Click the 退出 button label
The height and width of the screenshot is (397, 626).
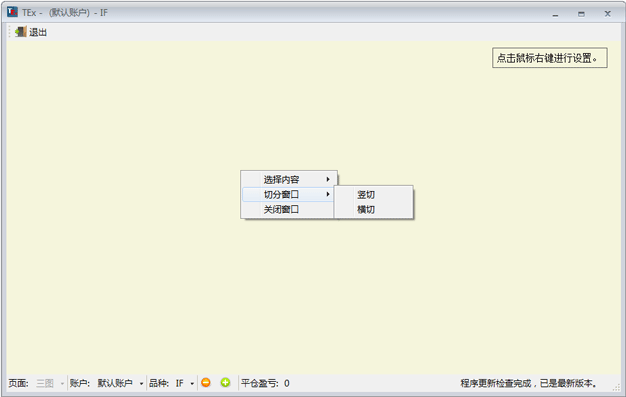coord(38,32)
